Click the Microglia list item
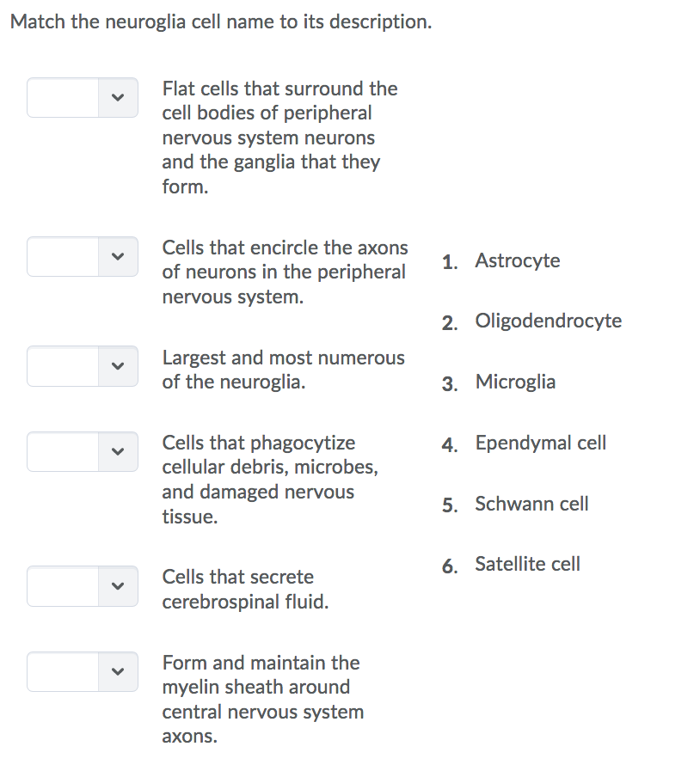This screenshot has width=700, height=777. pos(515,382)
